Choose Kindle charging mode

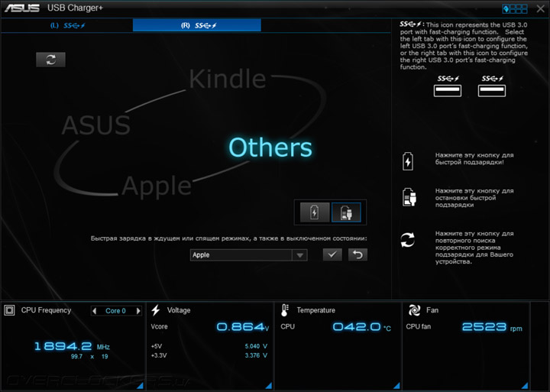[228, 79]
